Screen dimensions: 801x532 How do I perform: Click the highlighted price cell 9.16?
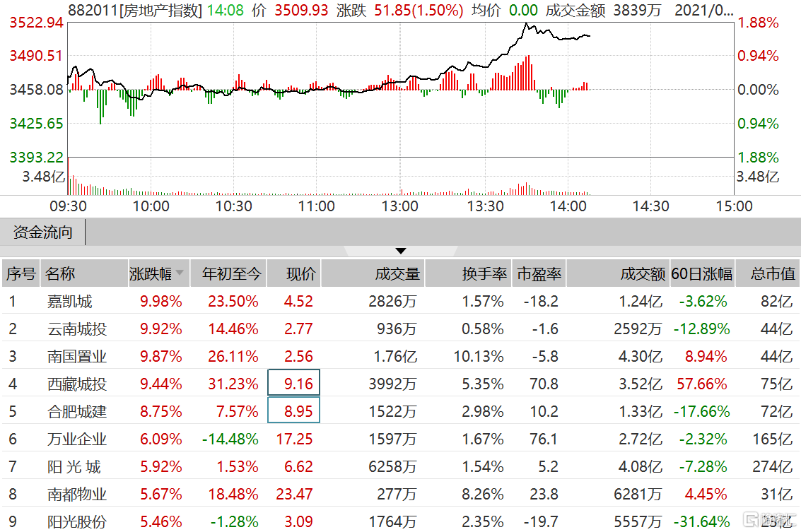point(293,382)
